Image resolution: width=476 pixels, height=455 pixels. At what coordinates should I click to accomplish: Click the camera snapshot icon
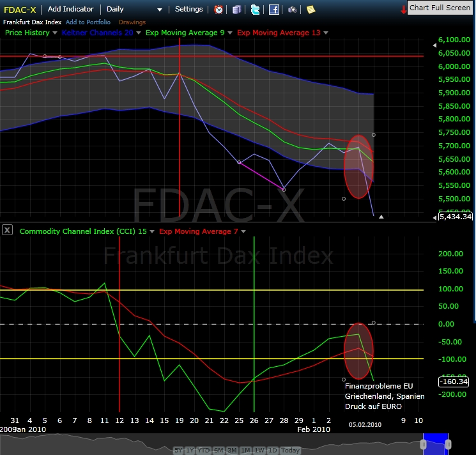tap(293, 10)
